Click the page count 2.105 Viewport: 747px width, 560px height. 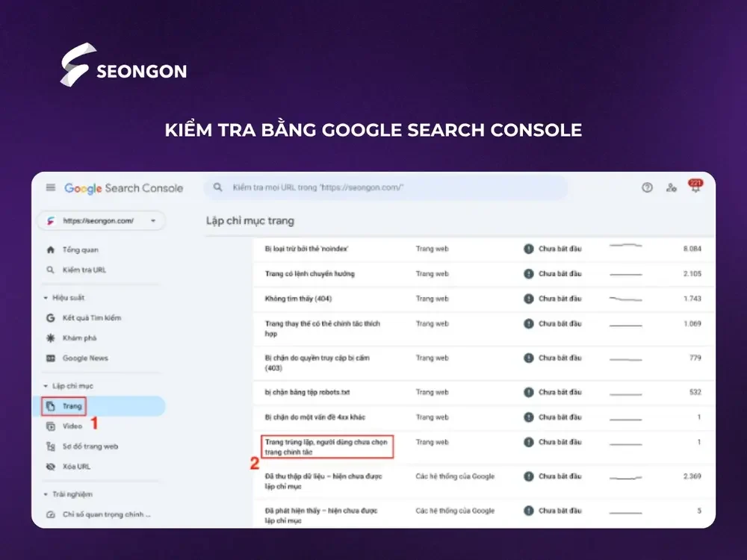click(x=692, y=274)
